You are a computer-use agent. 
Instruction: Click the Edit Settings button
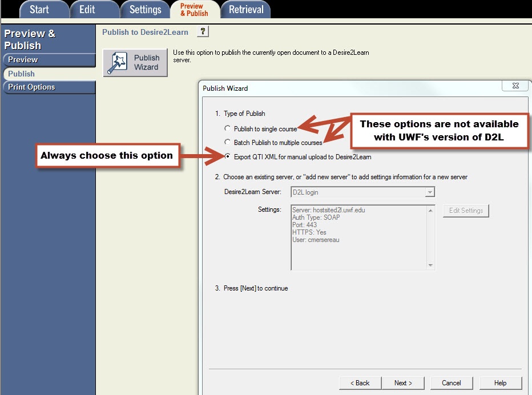[466, 211]
